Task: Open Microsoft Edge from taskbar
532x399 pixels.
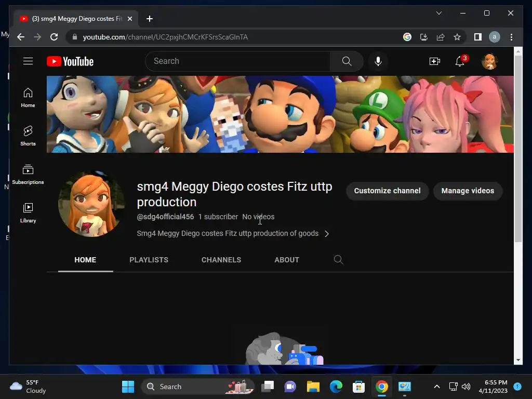Action: 336,387
